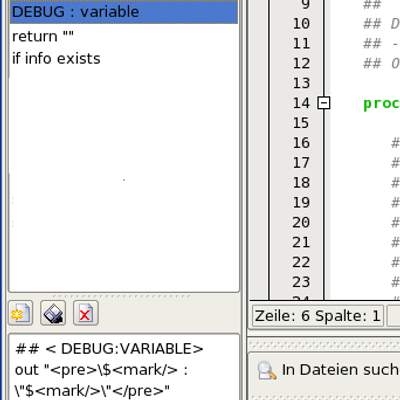
Task: Click line number 14 in the gutter
Action: pyautogui.click(x=301, y=103)
